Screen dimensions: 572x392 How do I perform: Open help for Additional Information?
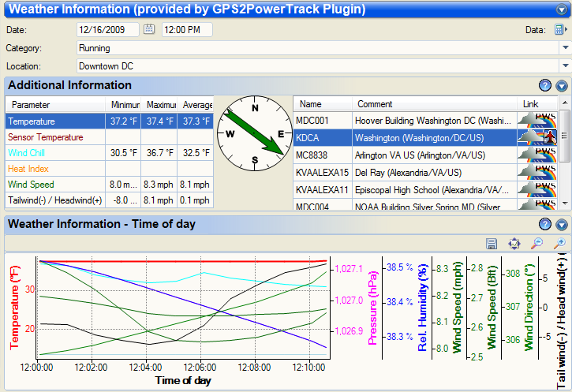pyautogui.click(x=545, y=85)
